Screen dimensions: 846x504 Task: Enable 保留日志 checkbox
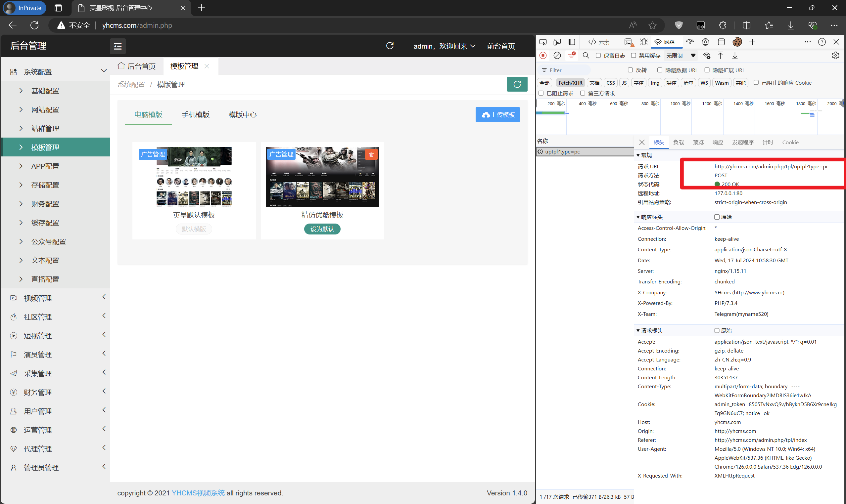pyautogui.click(x=598, y=56)
